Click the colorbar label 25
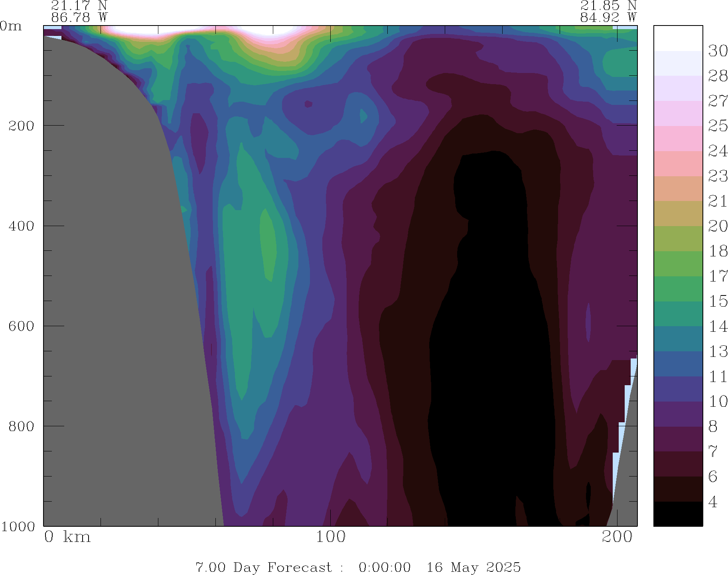This screenshot has width=728, height=575. (x=718, y=126)
